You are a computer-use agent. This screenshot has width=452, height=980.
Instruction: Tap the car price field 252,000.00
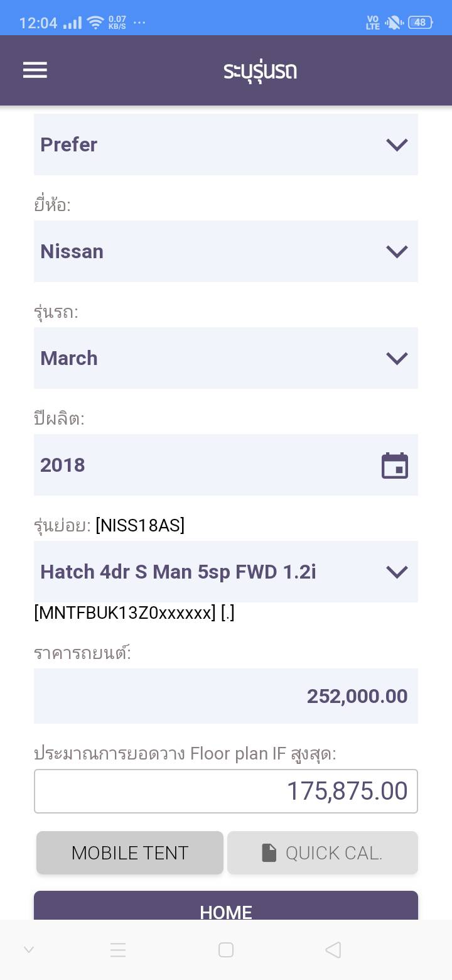pyautogui.click(x=226, y=696)
